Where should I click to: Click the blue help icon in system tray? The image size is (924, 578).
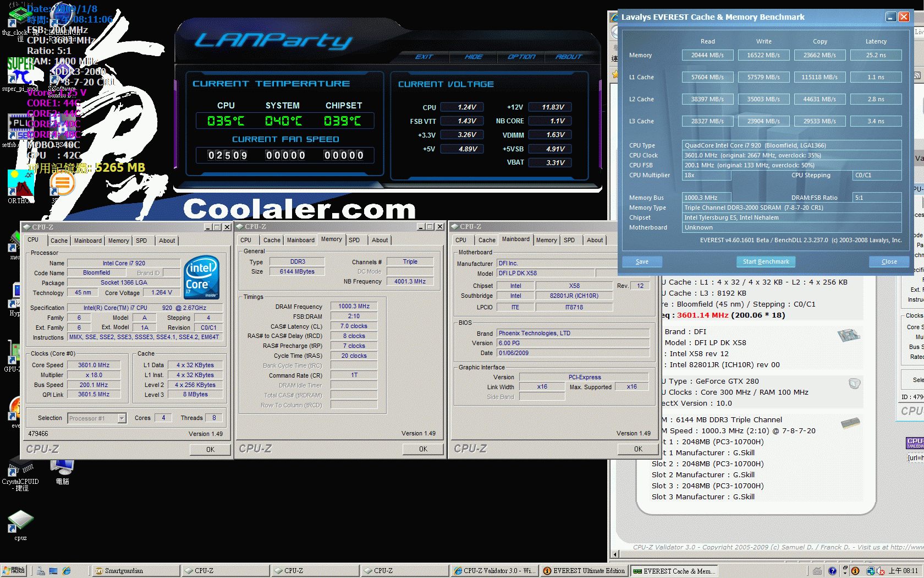(832, 571)
